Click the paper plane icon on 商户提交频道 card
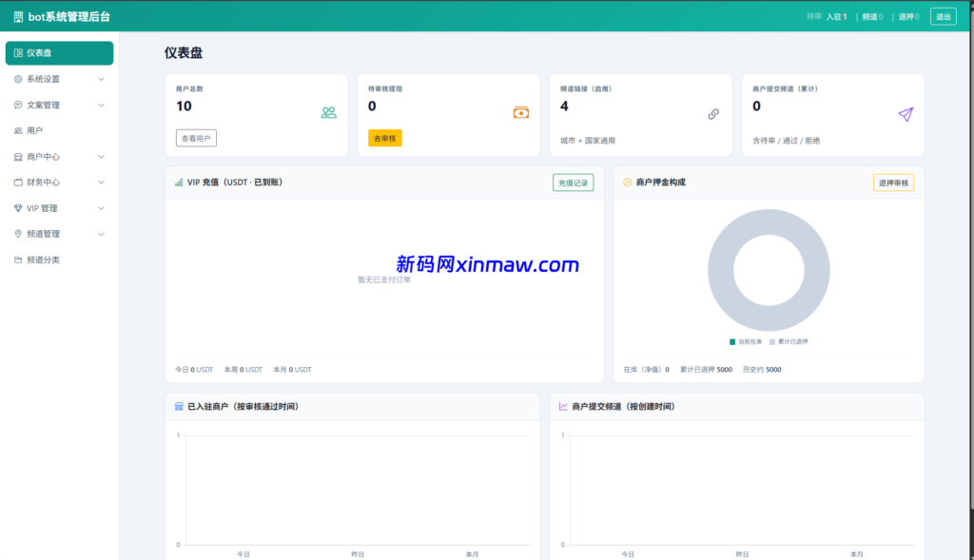 click(x=906, y=114)
